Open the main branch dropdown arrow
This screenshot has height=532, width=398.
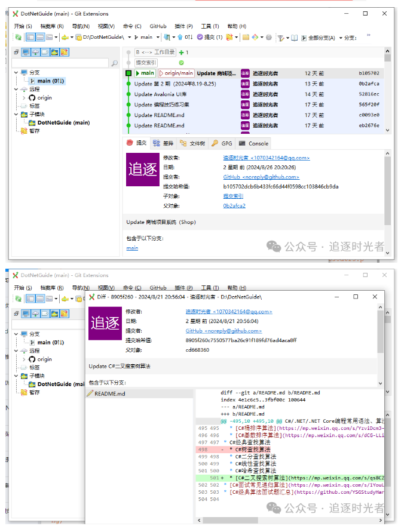[158, 38]
